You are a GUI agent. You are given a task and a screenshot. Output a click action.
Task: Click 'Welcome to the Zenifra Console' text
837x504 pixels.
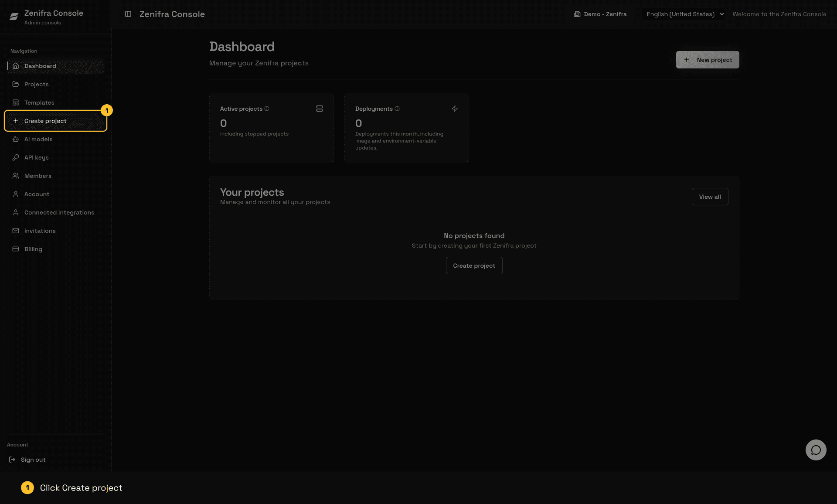click(779, 14)
